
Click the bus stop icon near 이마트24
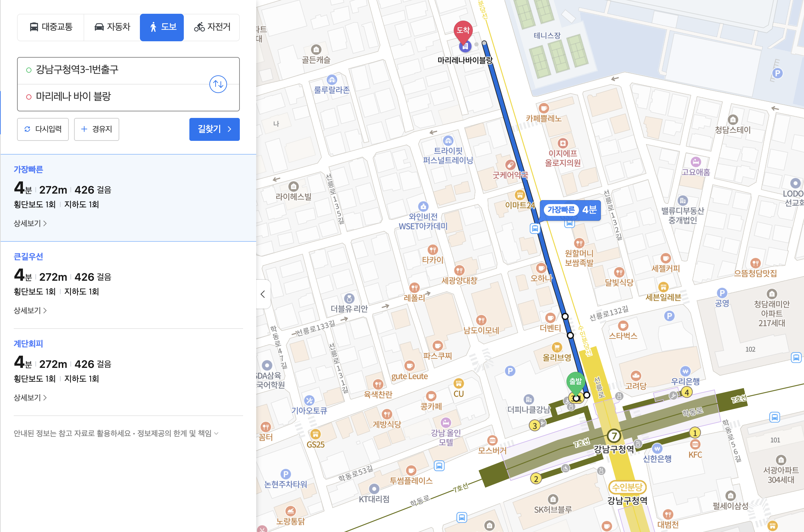pyautogui.click(x=535, y=228)
